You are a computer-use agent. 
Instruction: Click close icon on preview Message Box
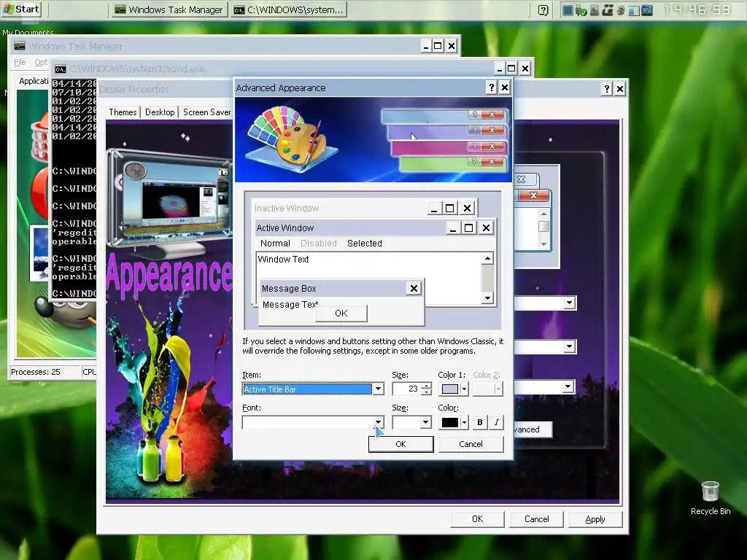pos(414,288)
